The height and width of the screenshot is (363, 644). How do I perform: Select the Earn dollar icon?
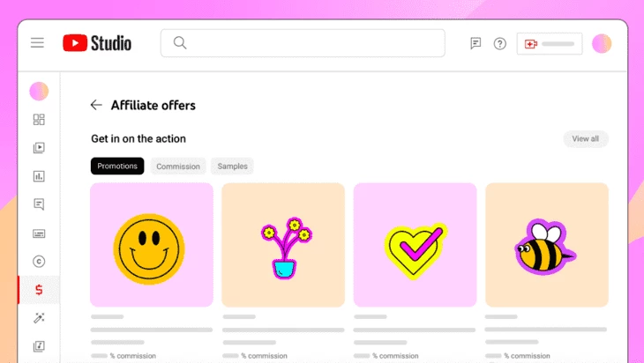click(x=39, y=290)
